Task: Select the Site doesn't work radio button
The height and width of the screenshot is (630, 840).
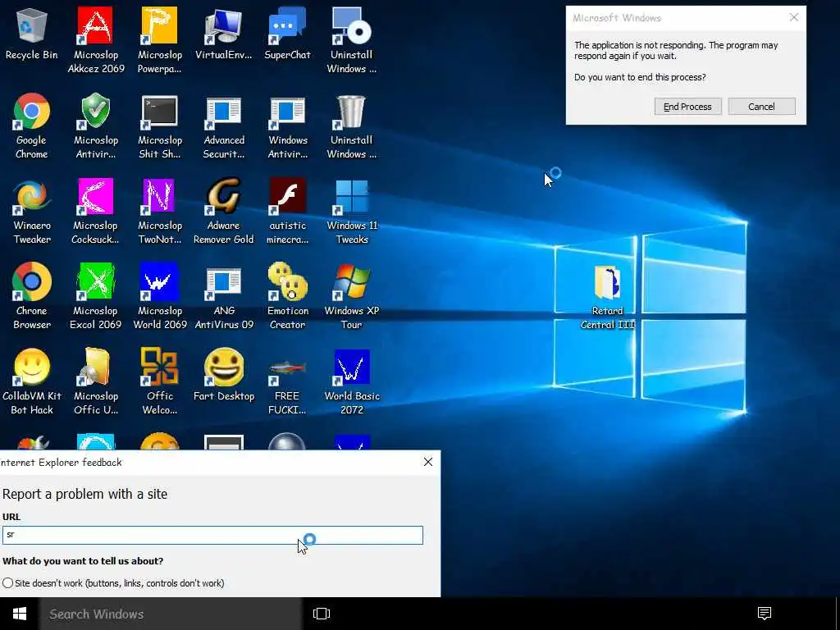Action: click(x=8, y=583)
